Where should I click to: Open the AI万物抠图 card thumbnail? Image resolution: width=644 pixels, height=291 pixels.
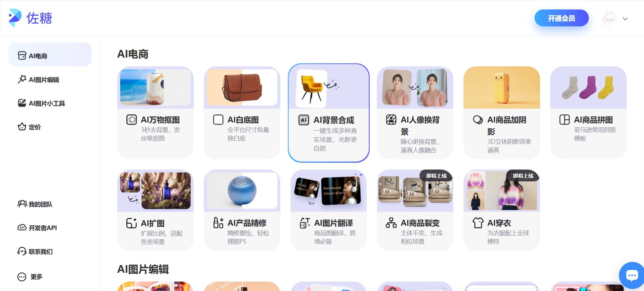pyautogui.click(x=155, y=88)
